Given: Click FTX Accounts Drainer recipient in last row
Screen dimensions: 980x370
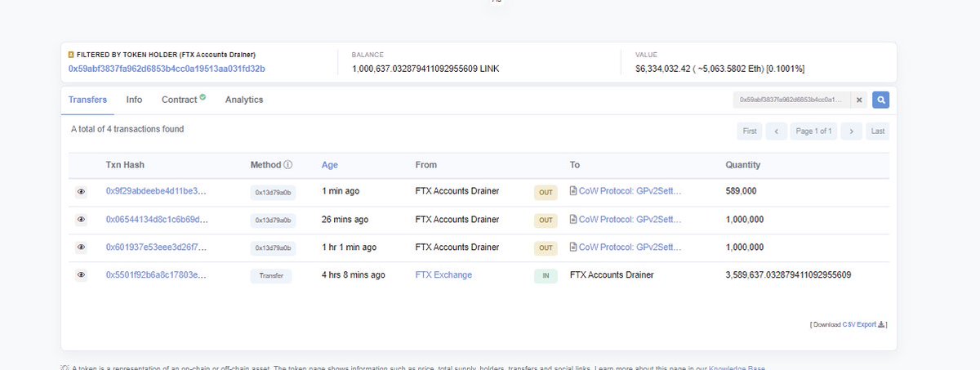Looking at the screenshot, I should point(612,275).
